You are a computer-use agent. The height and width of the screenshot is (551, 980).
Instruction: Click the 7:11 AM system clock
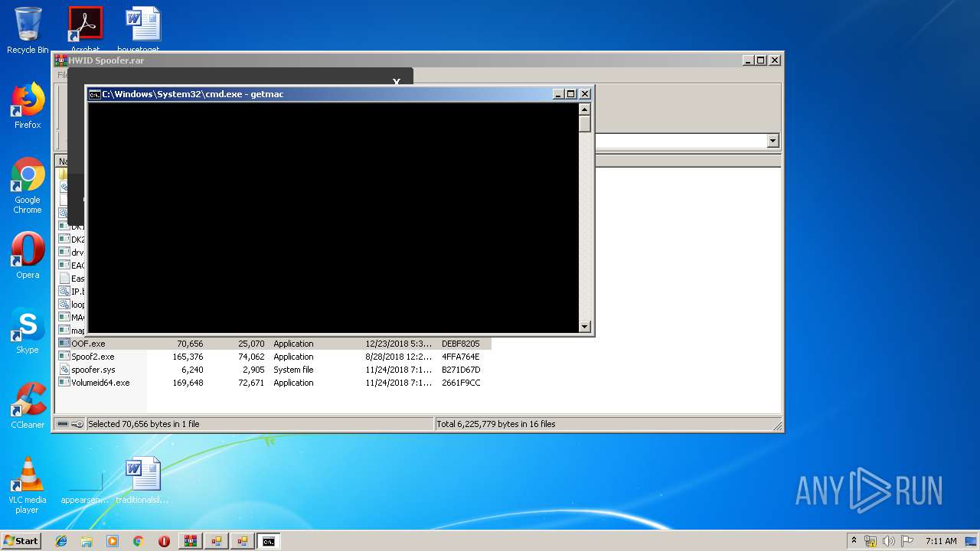(941, 541)
